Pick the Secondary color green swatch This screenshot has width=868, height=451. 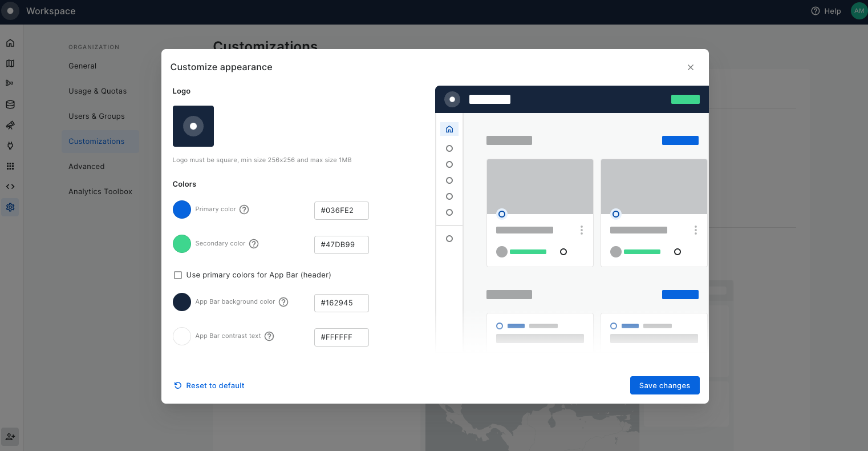182,244
